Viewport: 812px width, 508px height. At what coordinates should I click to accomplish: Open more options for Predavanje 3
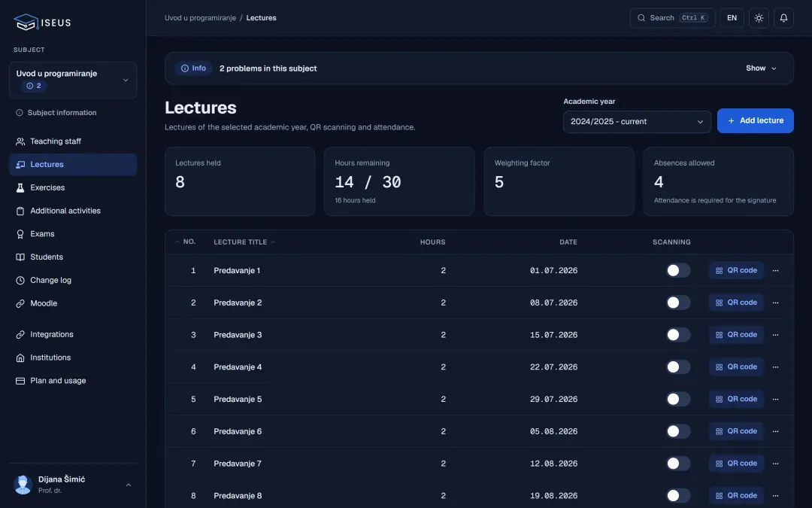775,335
